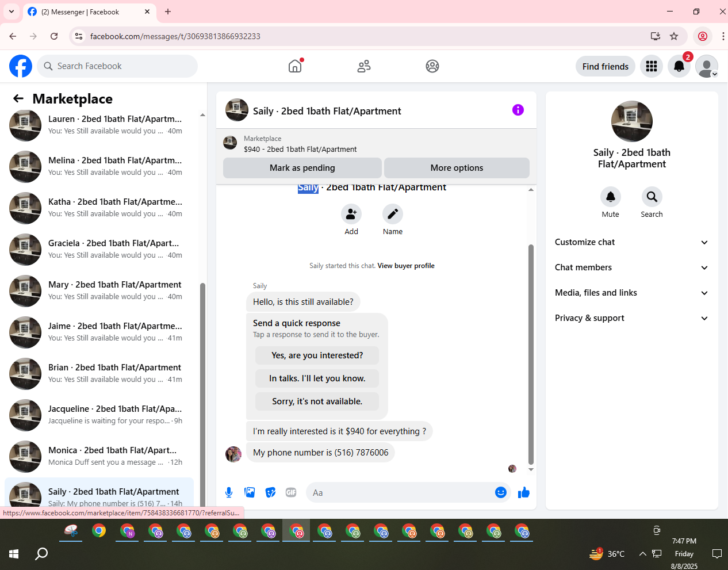Send quick reply 'In talks. I'll let you know.'
The width and height of the screenshot is (728, 570).
click(x=317, y=378)
